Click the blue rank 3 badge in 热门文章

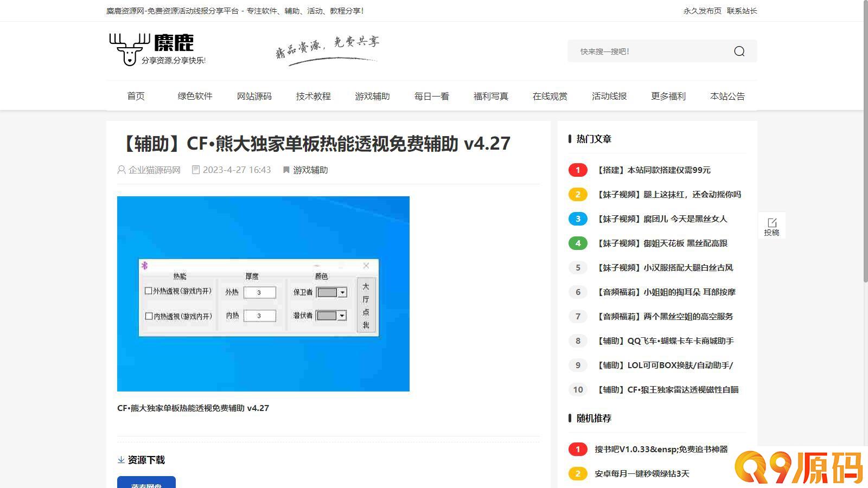click(578, 219)
